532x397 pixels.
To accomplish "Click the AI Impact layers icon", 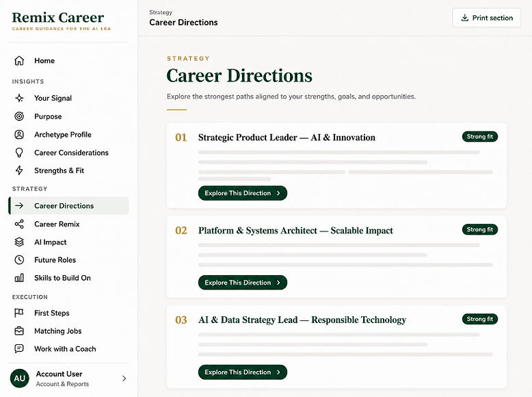I will click(x=19, y=242).
